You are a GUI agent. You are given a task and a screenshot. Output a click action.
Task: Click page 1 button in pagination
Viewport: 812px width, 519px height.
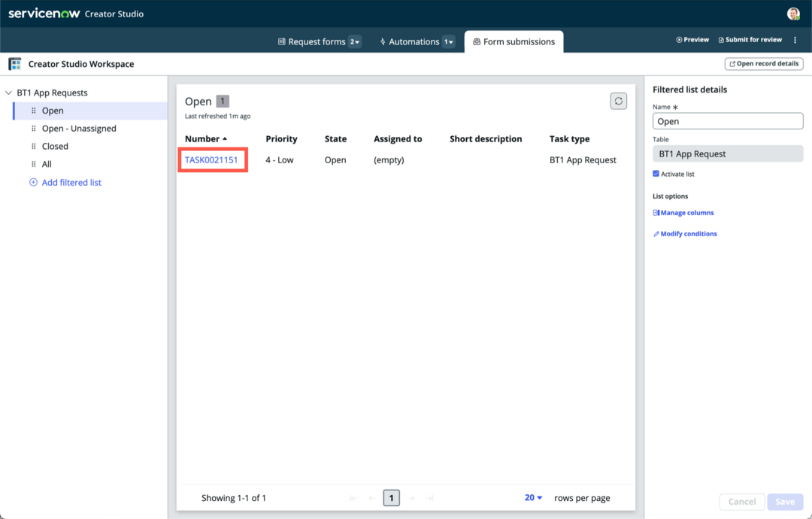point(392,498)
